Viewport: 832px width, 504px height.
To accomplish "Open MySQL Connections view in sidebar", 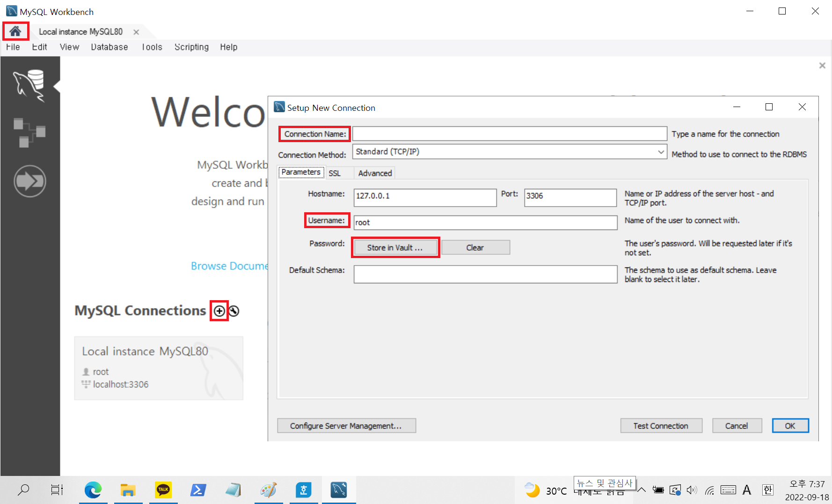I will click(29, 86).
